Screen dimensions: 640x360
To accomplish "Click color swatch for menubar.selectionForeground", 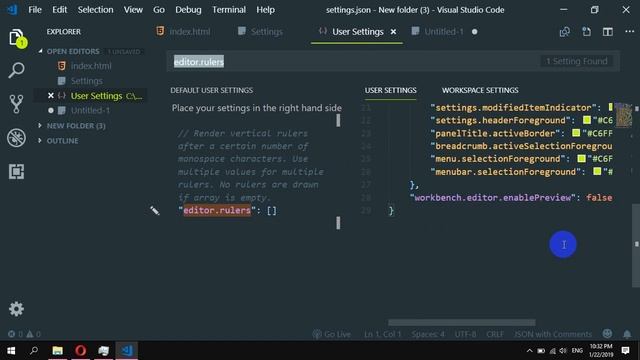I will (x=597, y=171).
